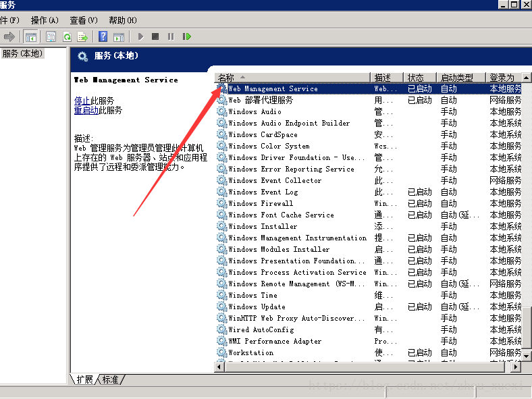The image size is (532, 399).
Task: Select Windows Font Cache Service row
Action: tap(369, 215)
